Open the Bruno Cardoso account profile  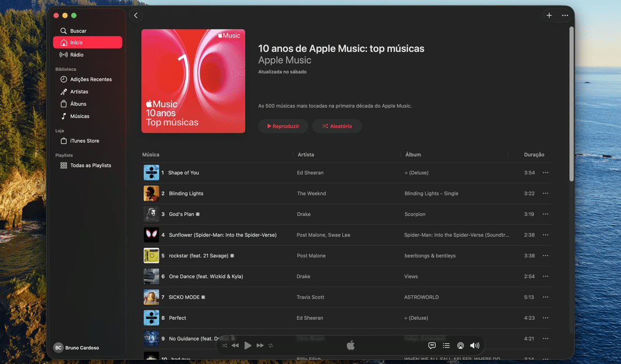coord(77,348)
